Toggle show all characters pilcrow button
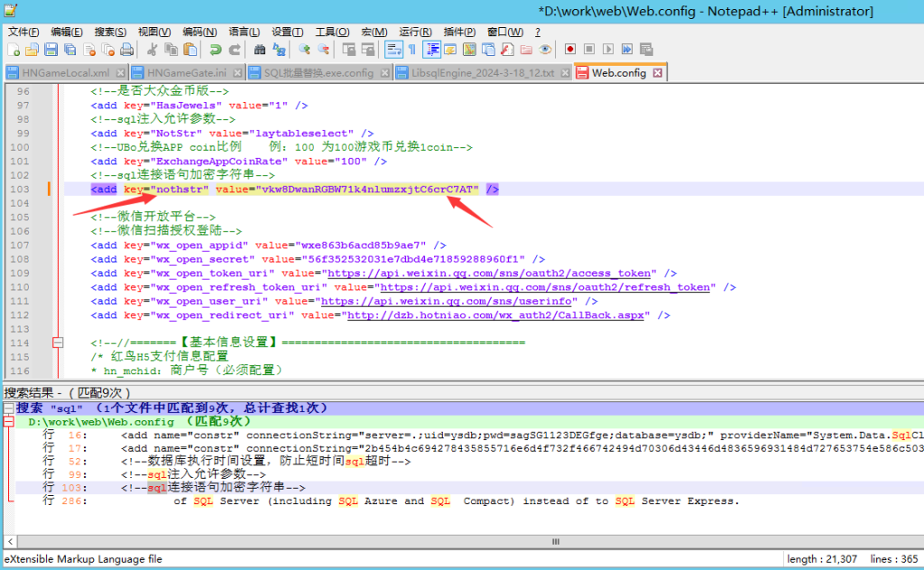The height and width of the screenshot is (570, 924). coord(412,50)
